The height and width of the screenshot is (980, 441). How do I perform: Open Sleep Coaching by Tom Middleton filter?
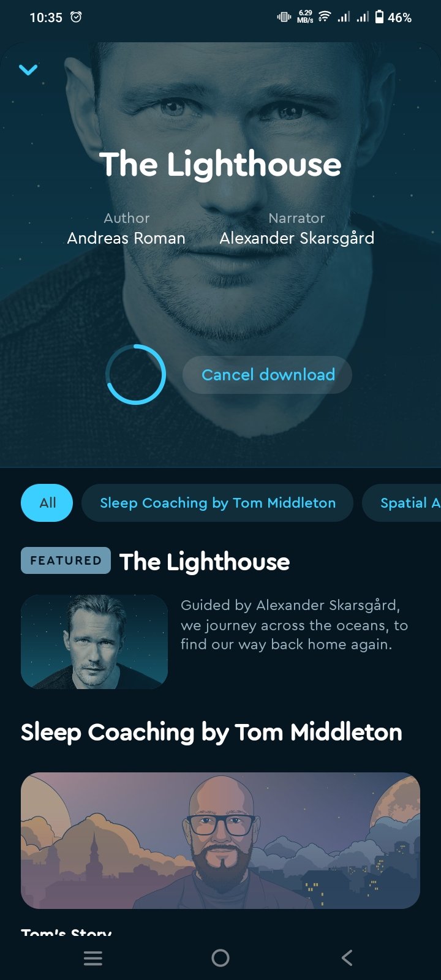(x=217, y=503)
